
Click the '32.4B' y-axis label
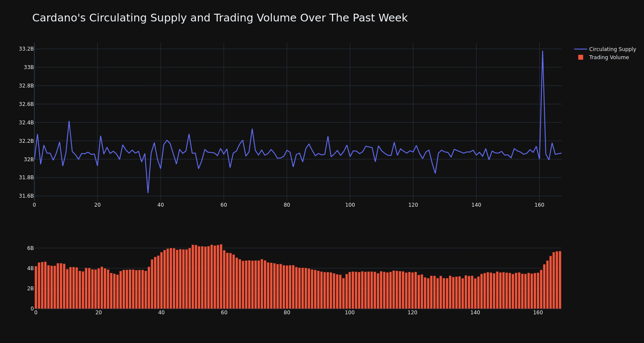[x=26, y=123]
